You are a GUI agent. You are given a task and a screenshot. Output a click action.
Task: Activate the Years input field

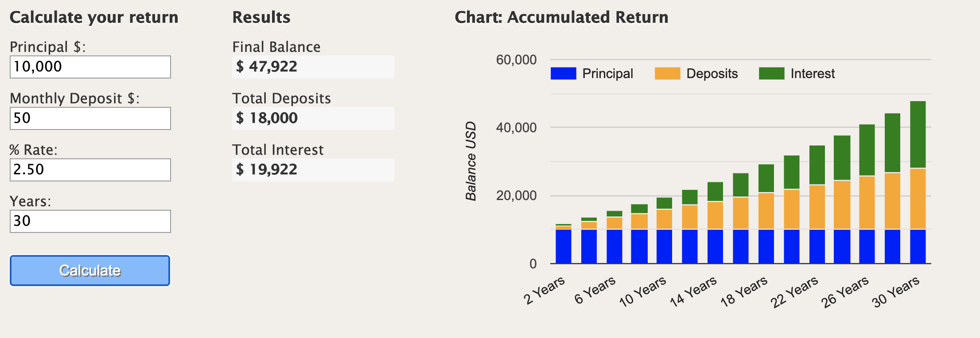pos(90,221)
